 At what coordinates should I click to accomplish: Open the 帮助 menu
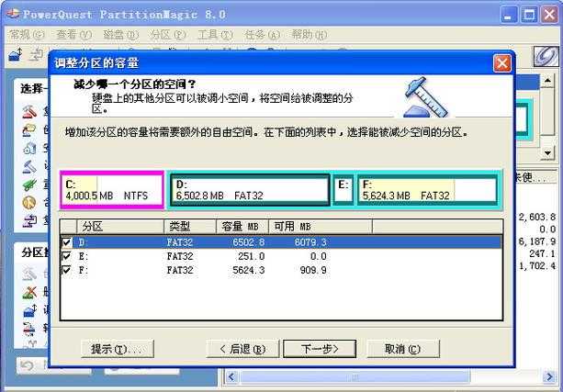[x=310, y=35]
